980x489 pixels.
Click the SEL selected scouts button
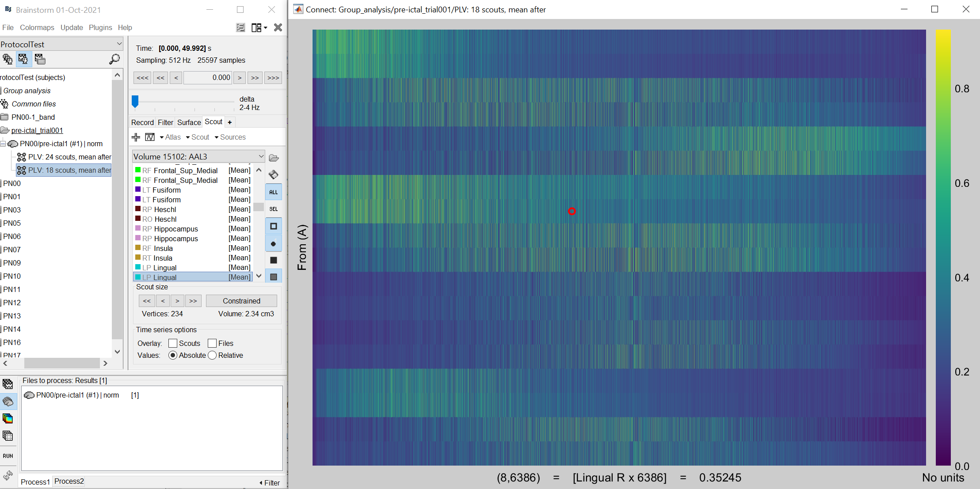click(274, 209)
